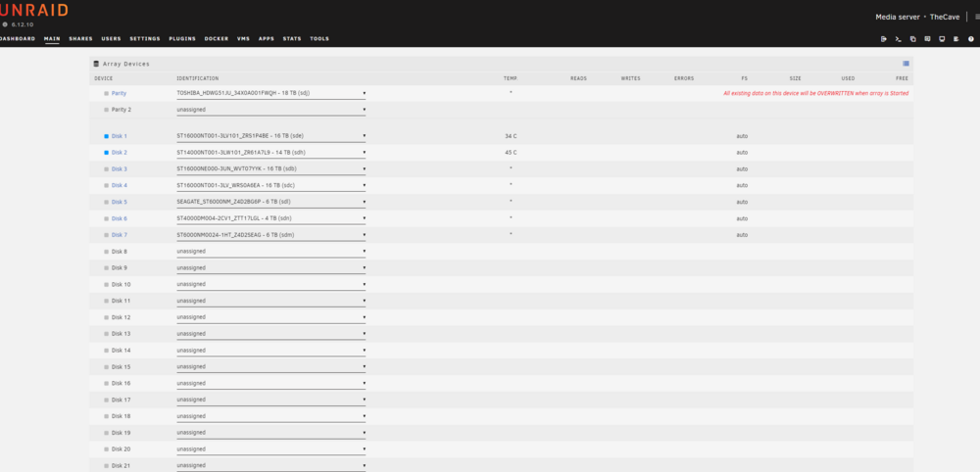Open the Disk 6 ST4000DM004 dropdown
This screenshot has height=472, width=980.
coord(271,218)
